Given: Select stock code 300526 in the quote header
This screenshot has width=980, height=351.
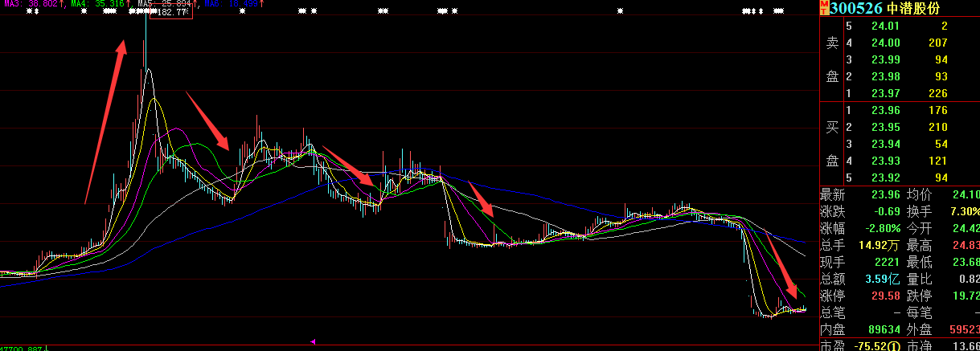Looking at the screenshot, I should [855, 8].
